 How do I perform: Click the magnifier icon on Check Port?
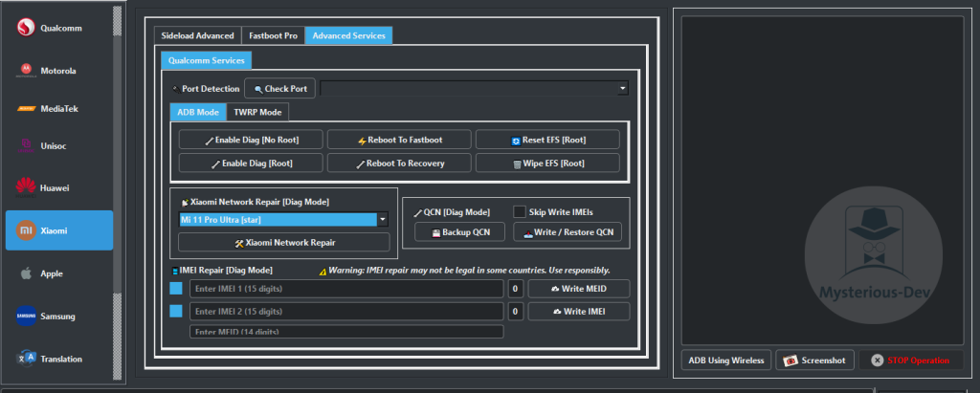(258, 89)
